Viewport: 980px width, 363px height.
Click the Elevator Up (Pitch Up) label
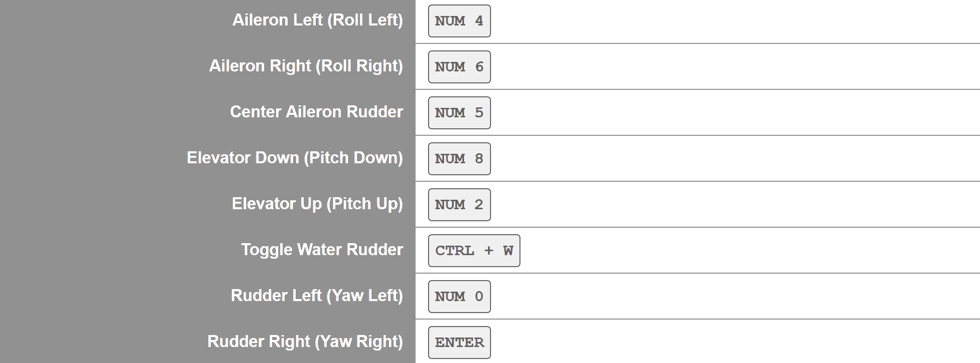click(x=317, y=204)
